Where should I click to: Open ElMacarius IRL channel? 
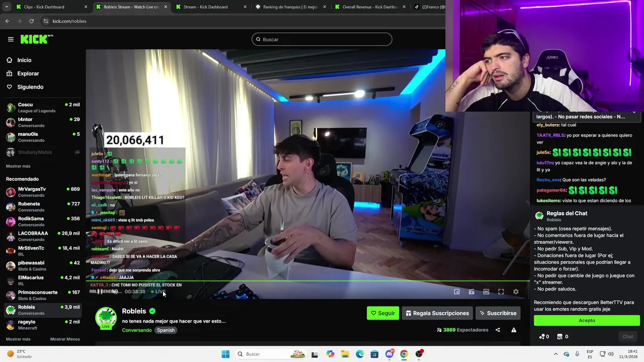[43, 280]
